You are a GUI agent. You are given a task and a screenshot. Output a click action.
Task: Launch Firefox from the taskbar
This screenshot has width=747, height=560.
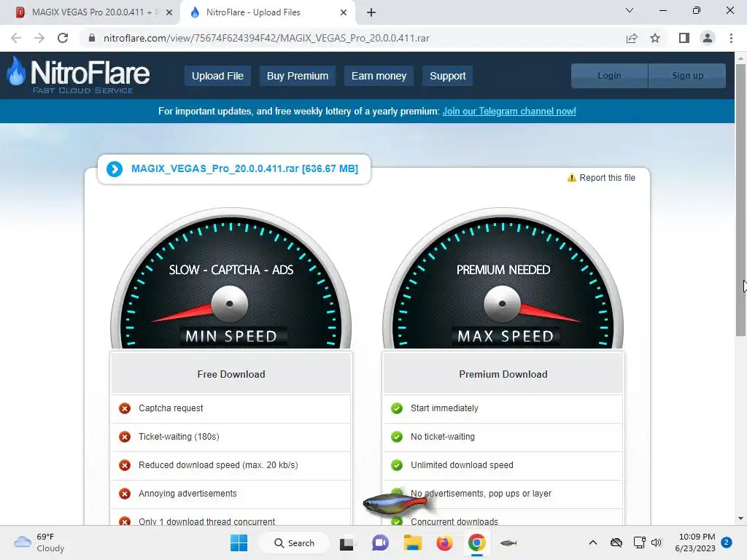tap(444, 542)
